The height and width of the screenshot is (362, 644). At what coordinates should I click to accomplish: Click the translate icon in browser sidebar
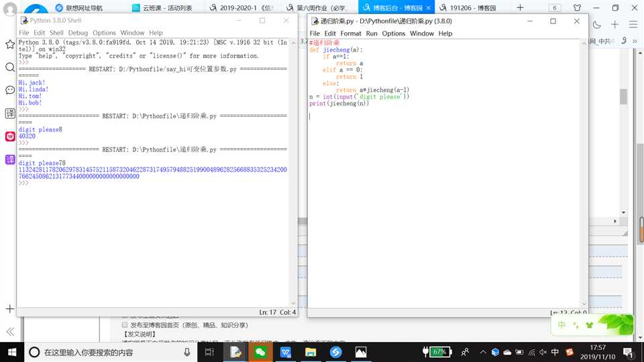pyautogui.click(x=10, y=113)
